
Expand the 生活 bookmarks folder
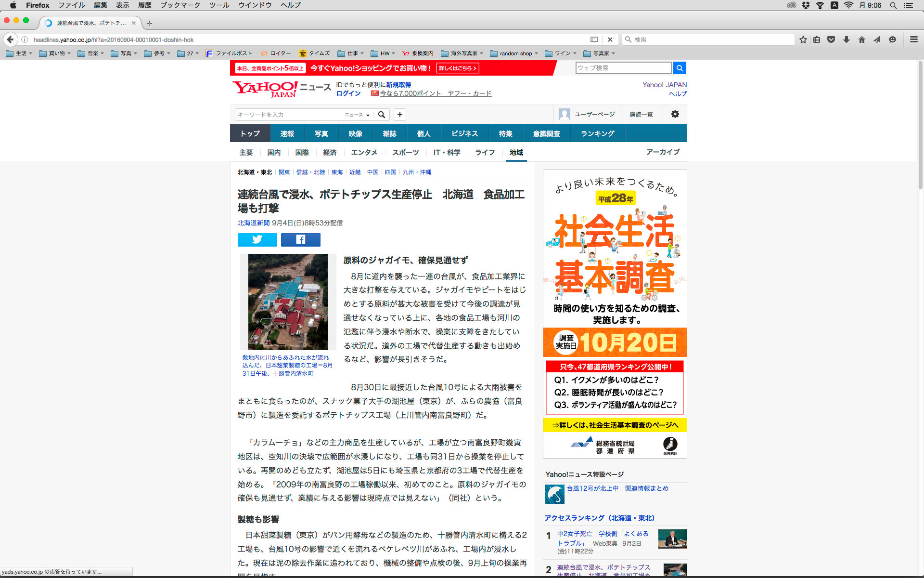point(19,53)
